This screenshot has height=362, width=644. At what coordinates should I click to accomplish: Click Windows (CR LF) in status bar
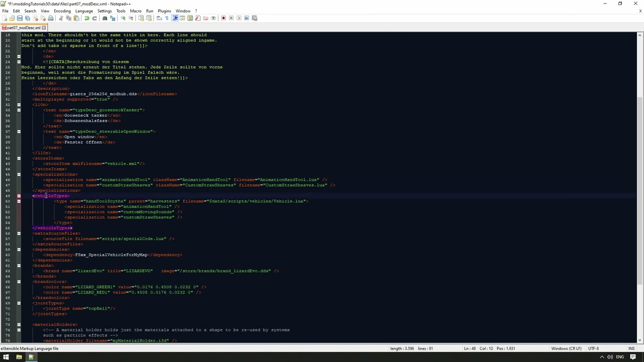click(566, 348)
